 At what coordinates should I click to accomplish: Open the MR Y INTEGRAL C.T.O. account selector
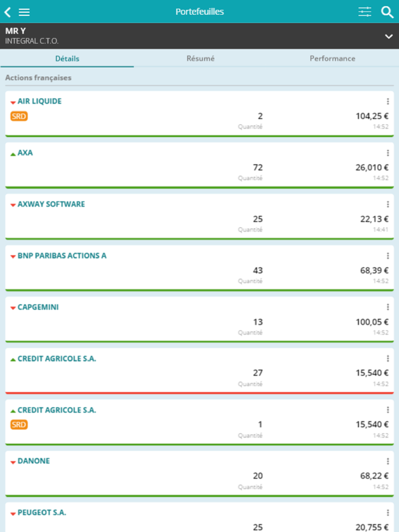point(199,36)
